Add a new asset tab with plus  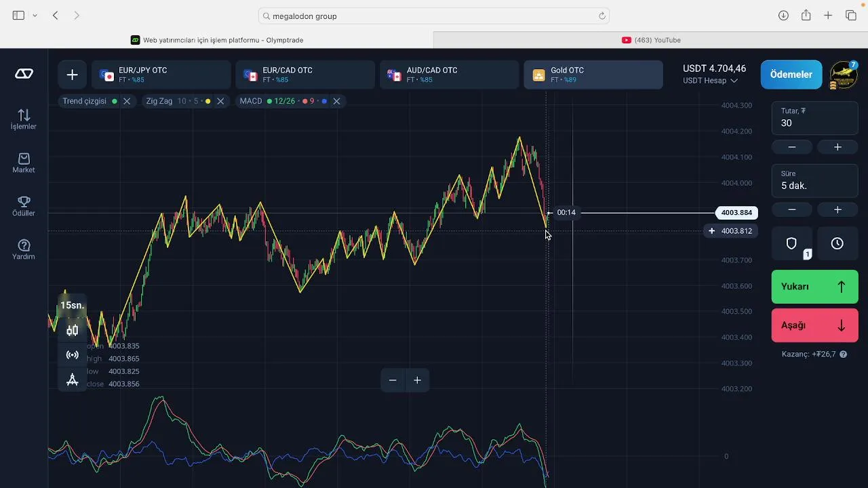72,75
